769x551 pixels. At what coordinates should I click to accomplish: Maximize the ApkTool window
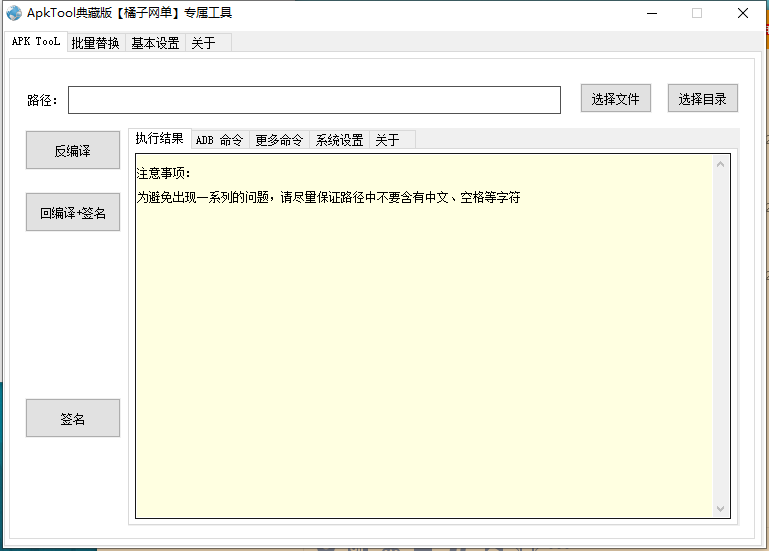click(697, 13)
